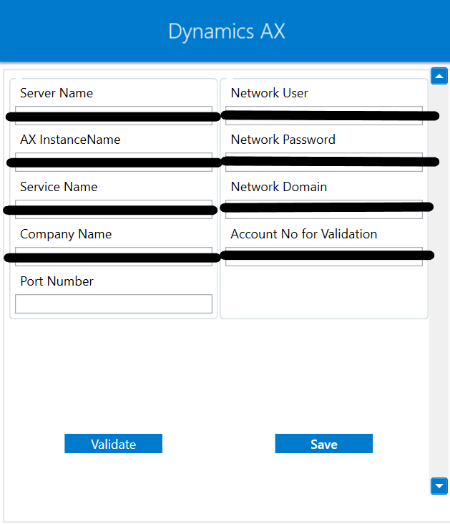
Task: Click the Company Name label
Action: pyautogui.click(x=66, y=234)
